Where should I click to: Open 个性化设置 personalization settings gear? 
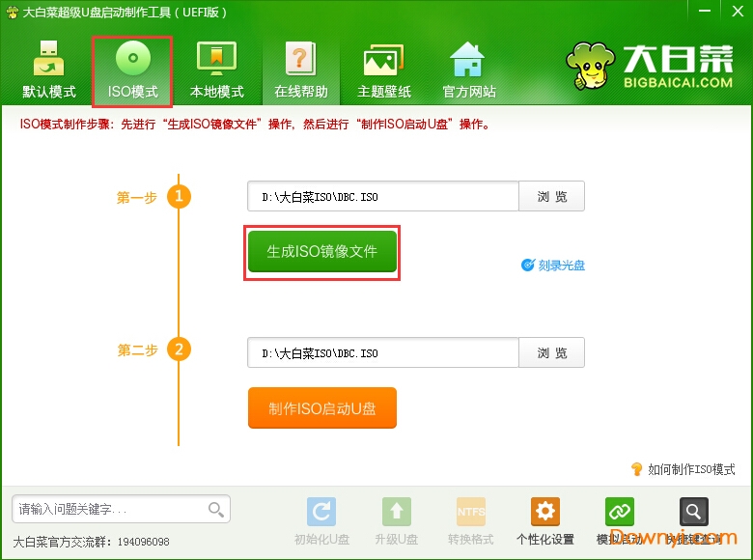[545, 520]
